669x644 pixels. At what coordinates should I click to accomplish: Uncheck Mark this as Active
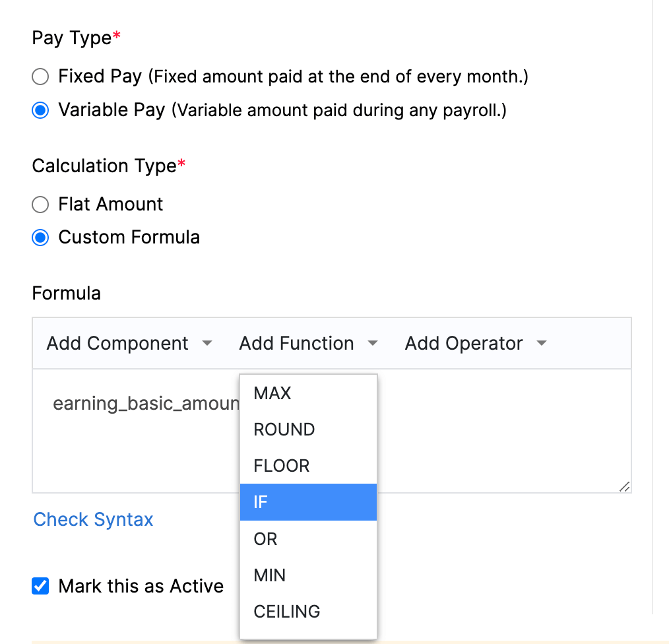coord(40,586)
